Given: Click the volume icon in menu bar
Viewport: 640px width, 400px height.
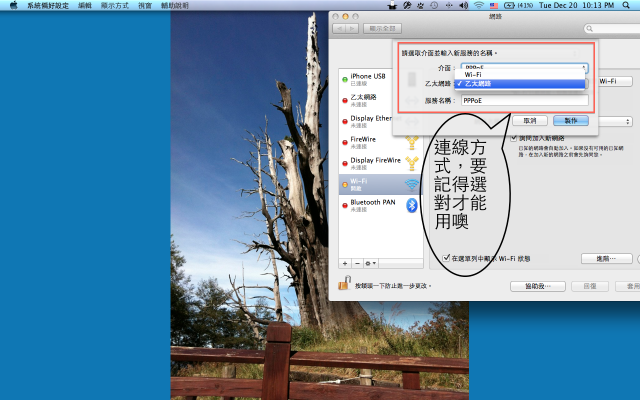Looking at the screenshot, I should (x=463, y=5).
